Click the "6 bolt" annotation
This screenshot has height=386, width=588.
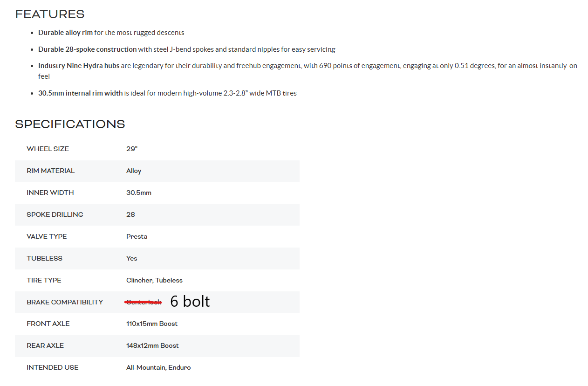pos(190,302)
